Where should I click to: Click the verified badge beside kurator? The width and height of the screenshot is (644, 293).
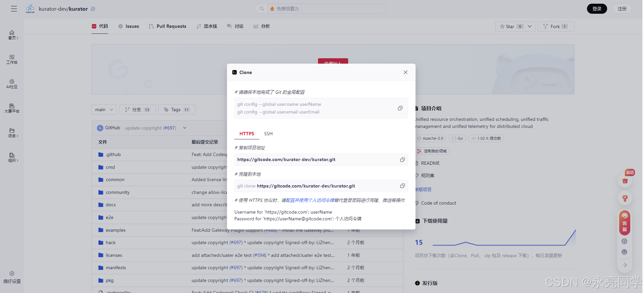click(x=93, y=9)
